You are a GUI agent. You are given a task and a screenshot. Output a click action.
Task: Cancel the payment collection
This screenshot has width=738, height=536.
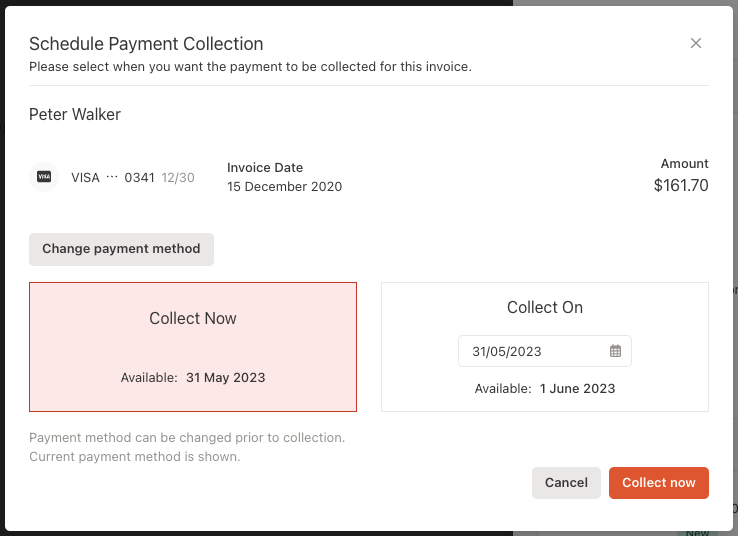click(x=566, y=483)
